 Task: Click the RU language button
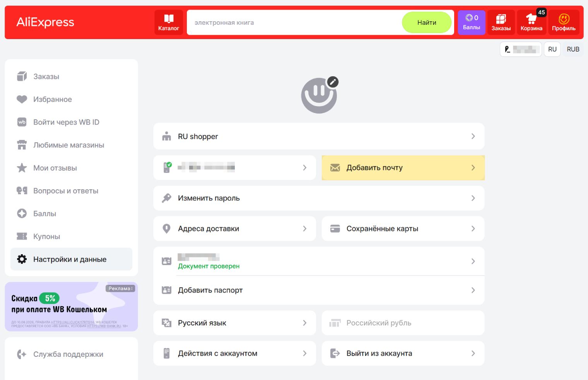pyautogui.click(x=552, y=49)
